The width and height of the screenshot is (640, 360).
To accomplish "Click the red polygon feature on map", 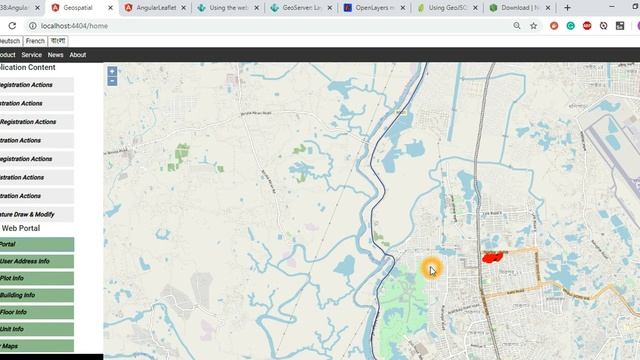I will [x=492, y=258].
